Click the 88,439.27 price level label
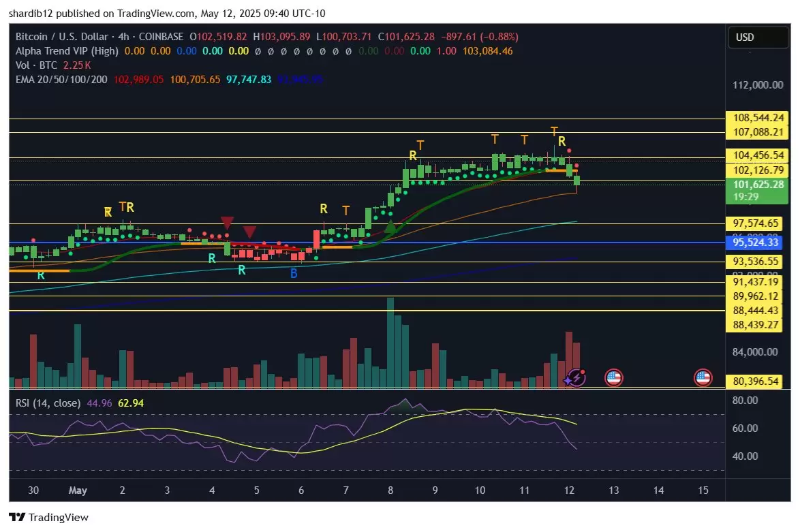The width and height of the screenshot is (800, 532). pos(755,325)
